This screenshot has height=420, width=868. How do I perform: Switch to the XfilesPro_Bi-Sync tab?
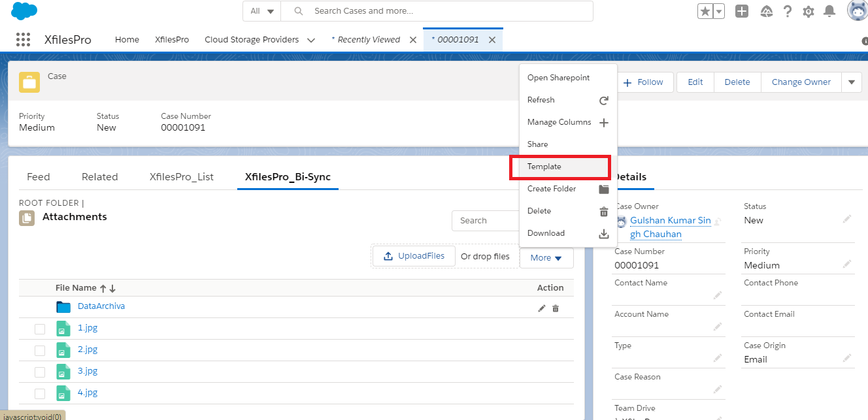pos(288,177)
